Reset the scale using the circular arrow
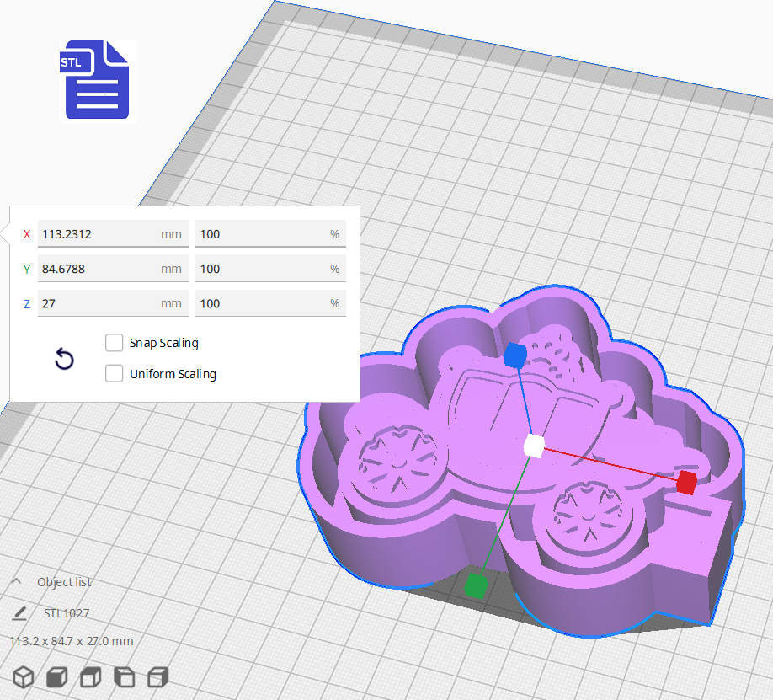773x700 pixels. (64, 359)
